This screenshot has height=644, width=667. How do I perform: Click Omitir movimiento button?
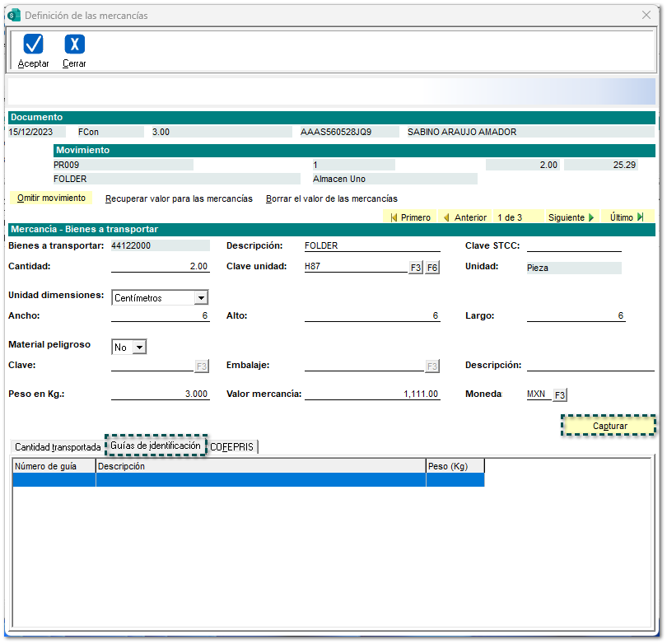click(x=51, y=198)
